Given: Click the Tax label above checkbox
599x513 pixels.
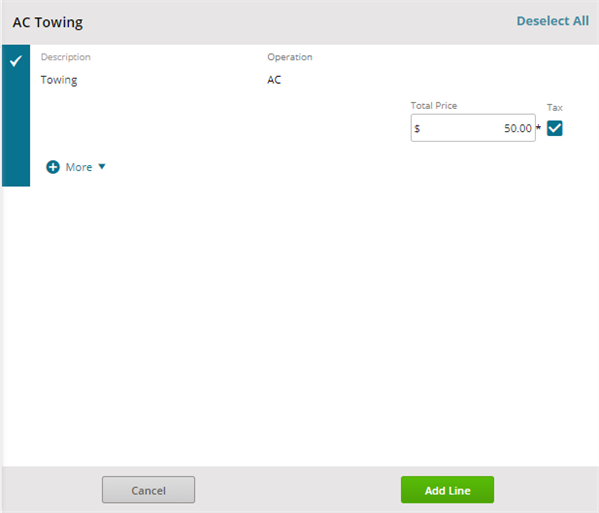Looking at the screenshot, I should [x=554, y=108].
